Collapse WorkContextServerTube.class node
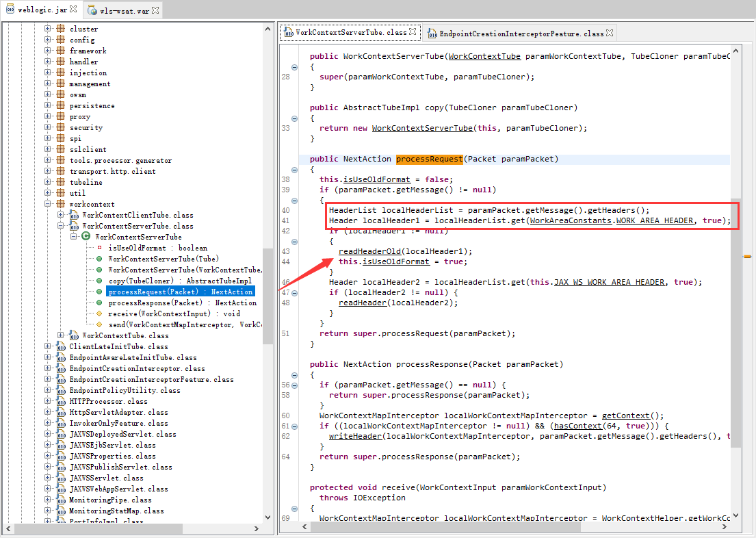Image resolution: width=756 pixels, height=538 pixels. (x=60, y=225)
